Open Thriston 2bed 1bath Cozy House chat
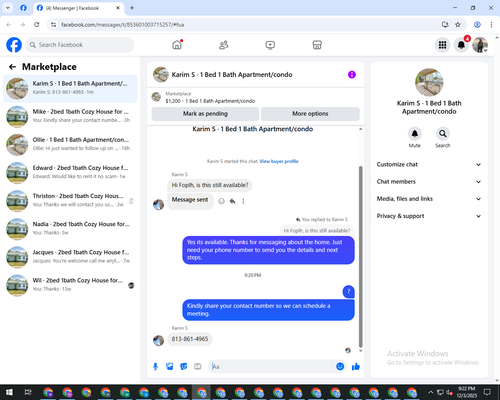 coord(70,201)
